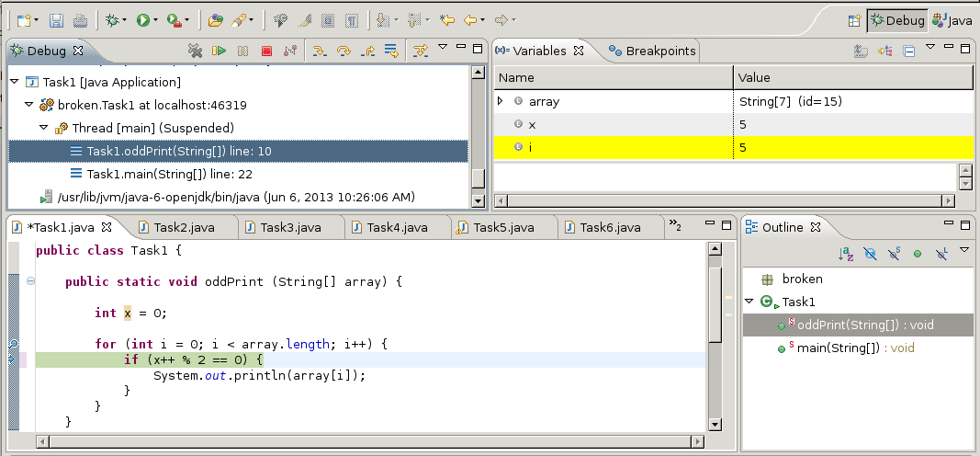Screen dimensions: 980x456
Task: Expand the array variable row
Action: tap(500, 101)
